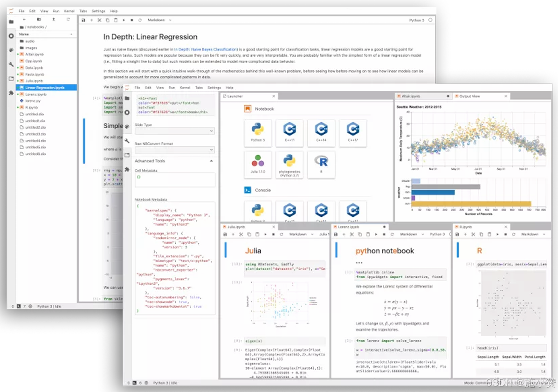Click notebooks folder in breadcrumb path
The image size is (558, 392).
[35, 27]
